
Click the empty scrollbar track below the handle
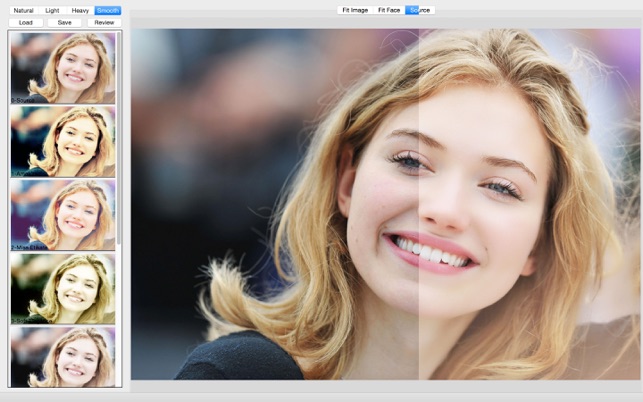[x=119, y=315]
